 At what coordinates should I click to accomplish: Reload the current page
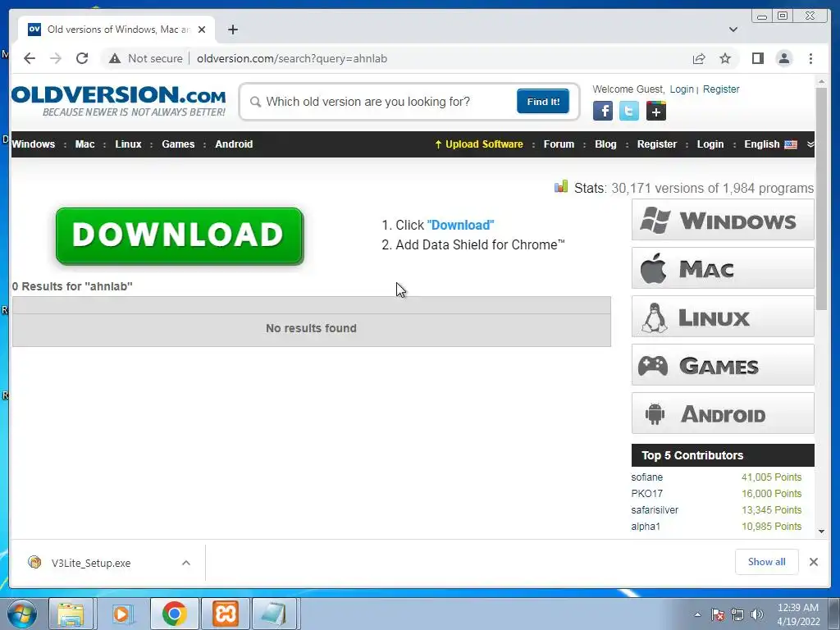[82, 58]
